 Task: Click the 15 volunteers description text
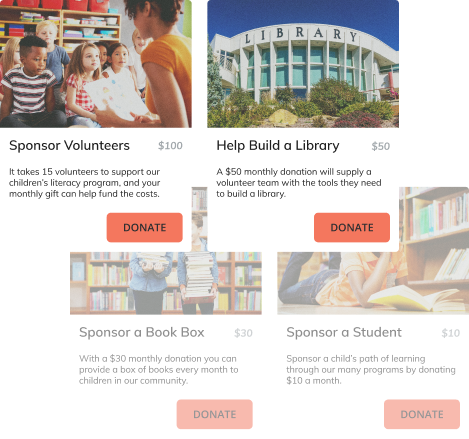coord(84,183)
